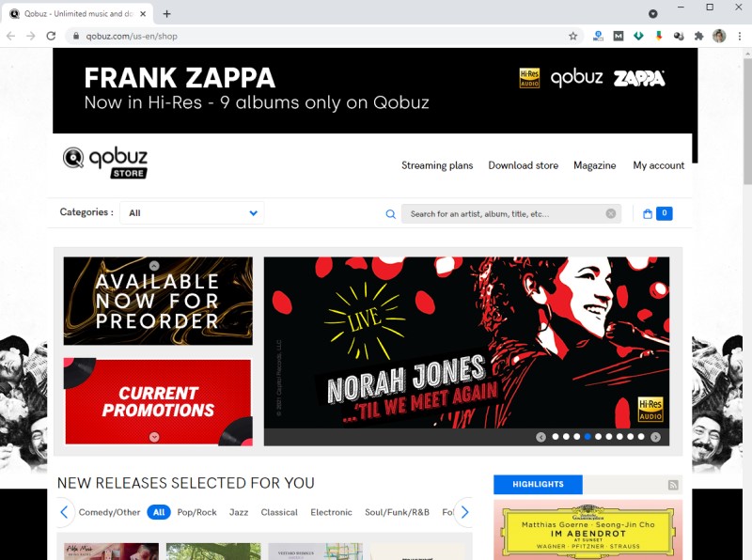Image resolution: width=752 pixels, height=560 pixels.
Task: Close the Qobuz browser tab
Action: (143, 14)
